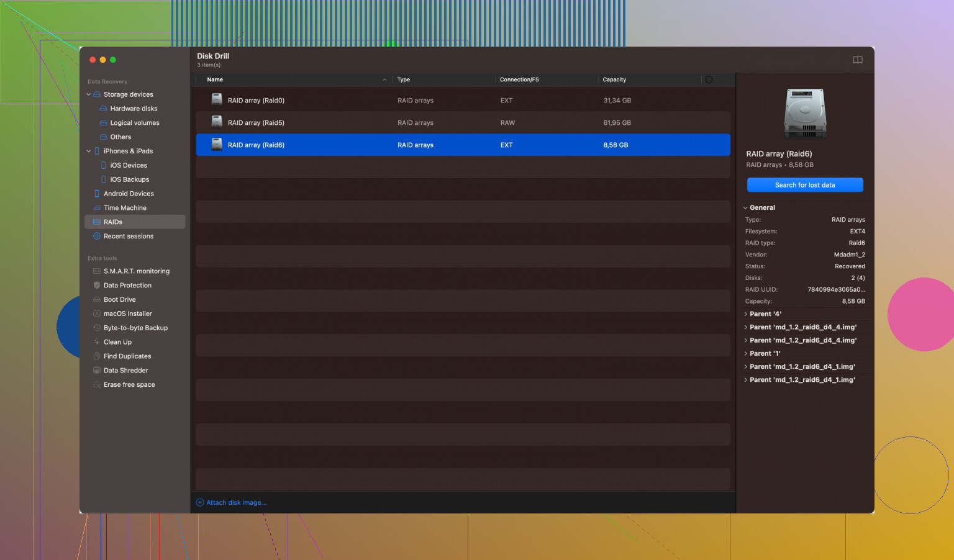Collapse the Storage devices tree

89,94
